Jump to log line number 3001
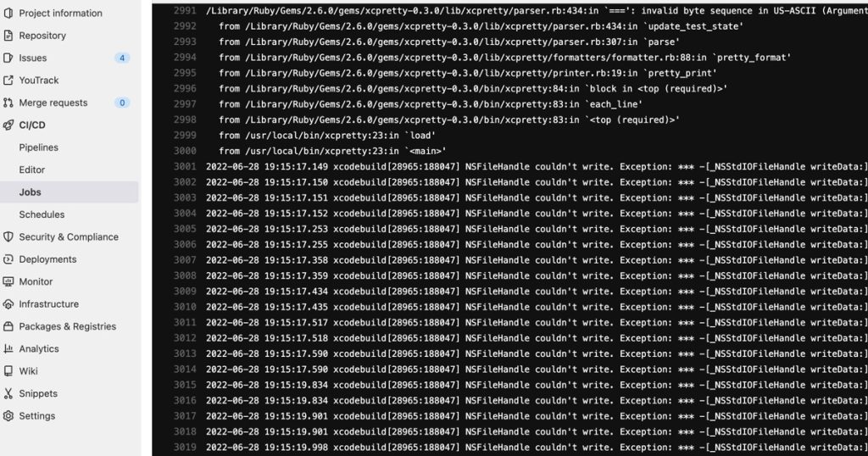Screen dimensions: 868x456 click(184, 167)
